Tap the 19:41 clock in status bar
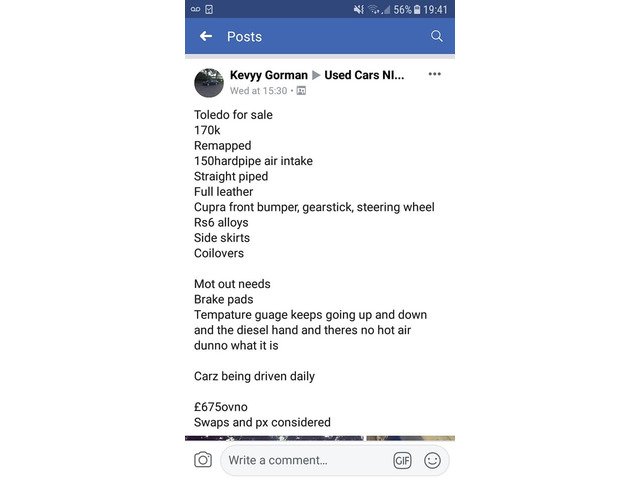Image resolution: width=640 pixels, height=480 pixels. (x=436, y=9)
